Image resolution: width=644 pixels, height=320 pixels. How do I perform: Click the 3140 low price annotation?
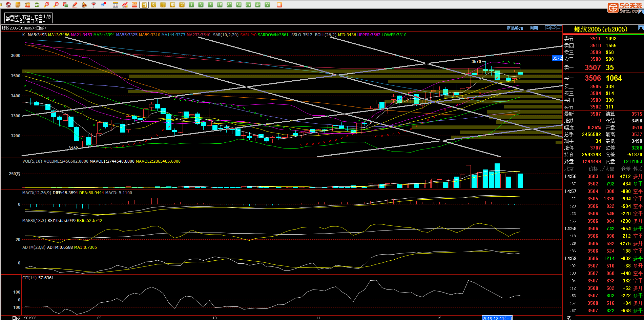(x=73, y=148)
